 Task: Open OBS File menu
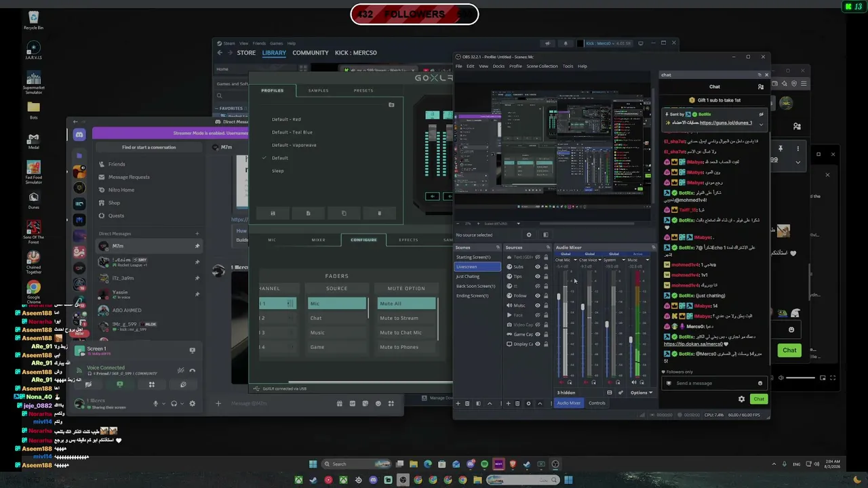[458, 66]
